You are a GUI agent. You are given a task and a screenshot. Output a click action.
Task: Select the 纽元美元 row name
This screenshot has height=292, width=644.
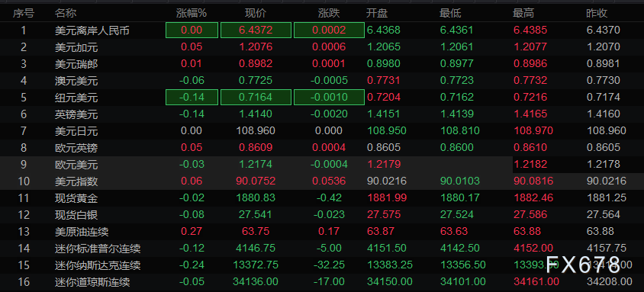[x=76, y=98]
